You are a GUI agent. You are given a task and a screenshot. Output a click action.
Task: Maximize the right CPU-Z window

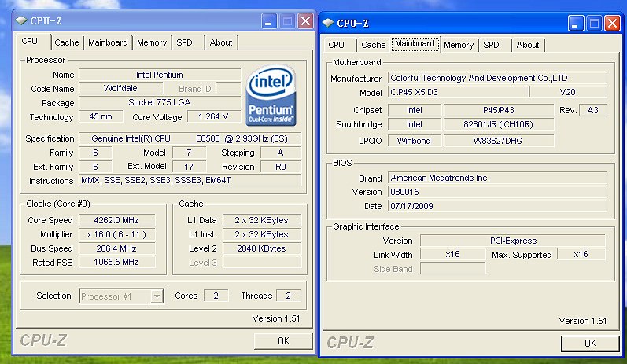point(594,24)
